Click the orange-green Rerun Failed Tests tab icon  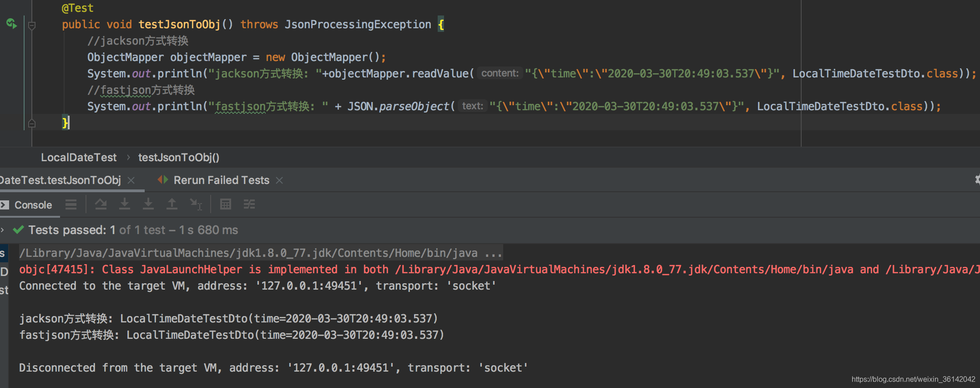point(163,180)
